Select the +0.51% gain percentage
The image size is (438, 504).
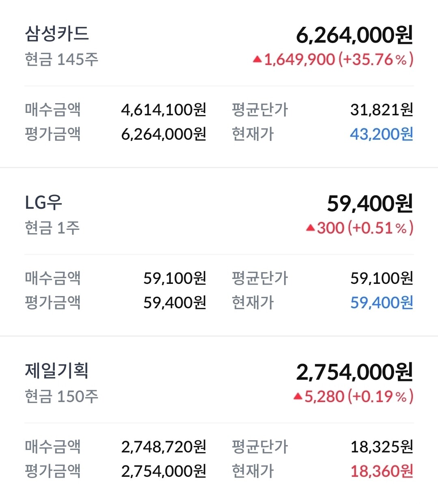(x=380, y=228)
